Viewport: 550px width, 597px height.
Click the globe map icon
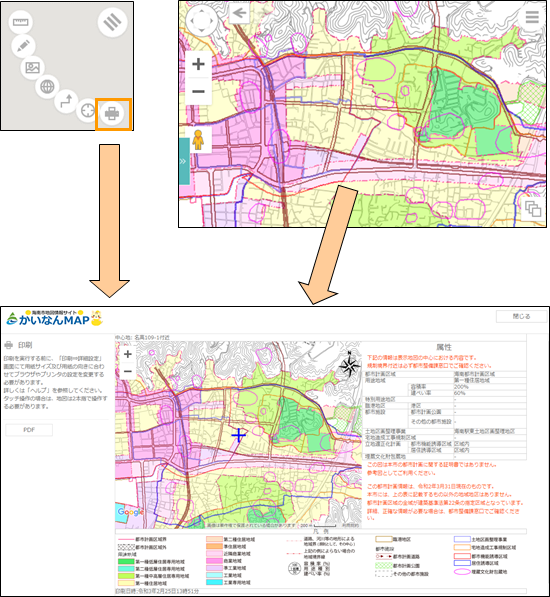click(47, 86)
